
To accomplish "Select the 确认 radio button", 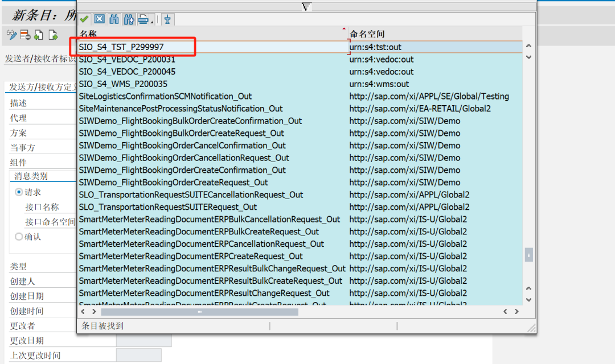I will point(18,237).
